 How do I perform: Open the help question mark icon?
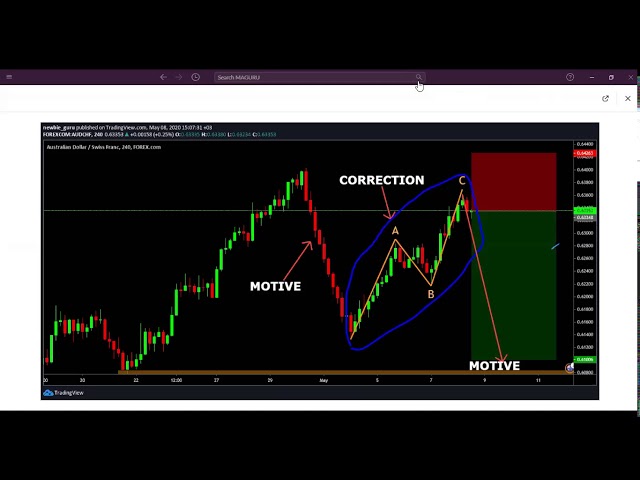click(x=570, y=77)
